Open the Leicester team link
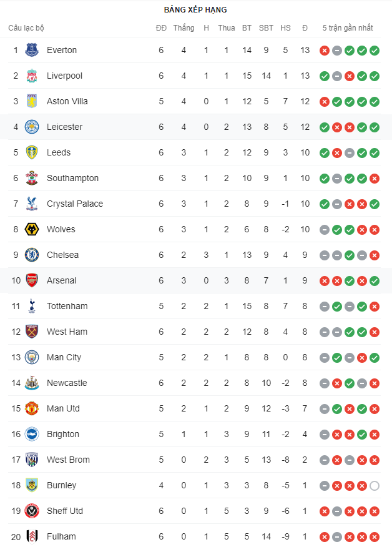Image resolution: width=392 pixels, height=547 pixels. tap(64, 127)
